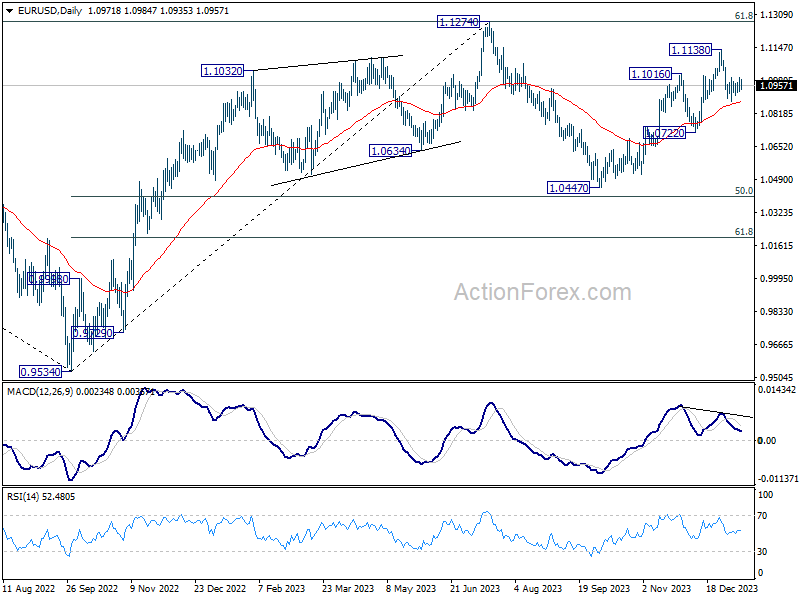Viewport: 800px width, 600px height.
Task: Click the 1.13090 price axis value
Action: (777, 15)
